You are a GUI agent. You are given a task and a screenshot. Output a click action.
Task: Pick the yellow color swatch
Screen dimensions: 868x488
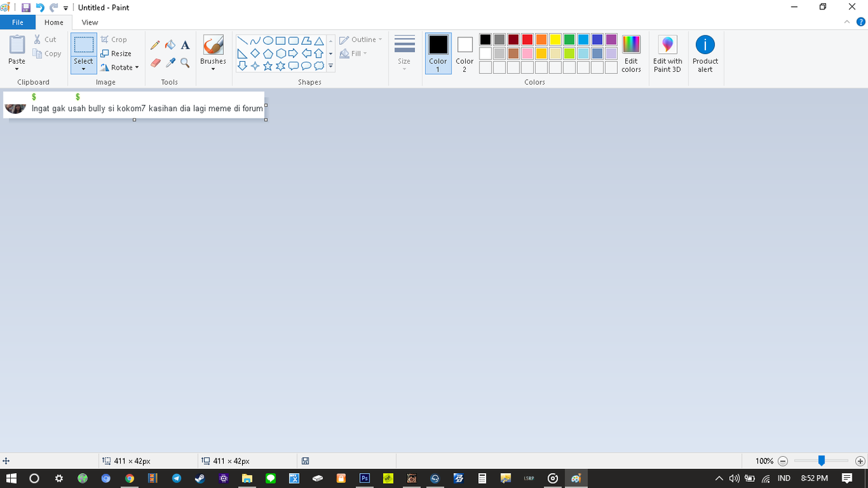tap(555, 39)
